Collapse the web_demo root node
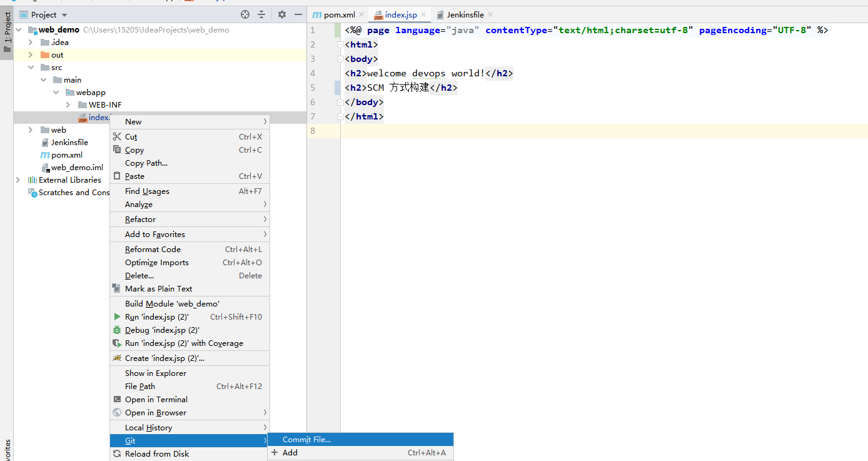The image size is (868, 461). click(18, 29)
